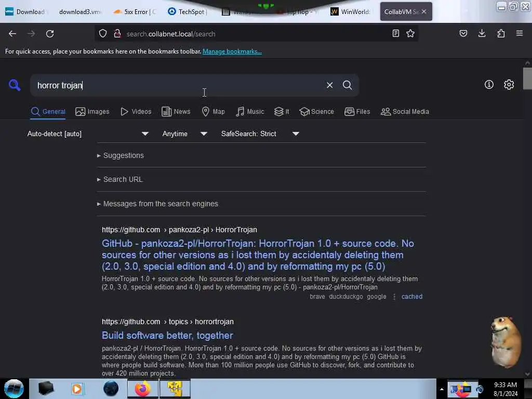Select the News search category
This screenshot has height=399, width=532.
(x=176, y=112)
